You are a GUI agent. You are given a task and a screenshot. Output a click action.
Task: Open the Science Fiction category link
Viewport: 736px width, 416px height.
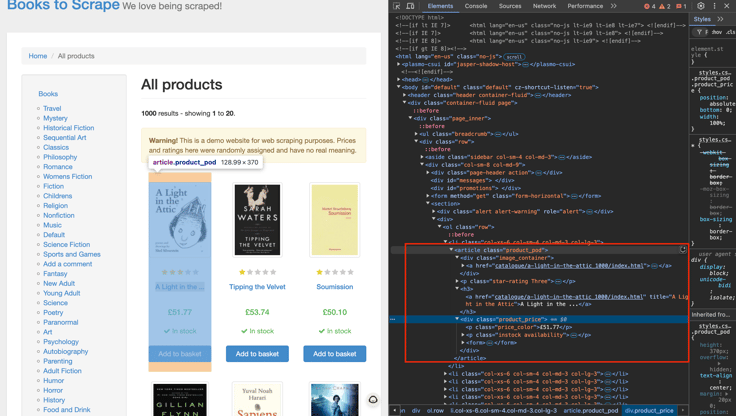coord(66,244)
